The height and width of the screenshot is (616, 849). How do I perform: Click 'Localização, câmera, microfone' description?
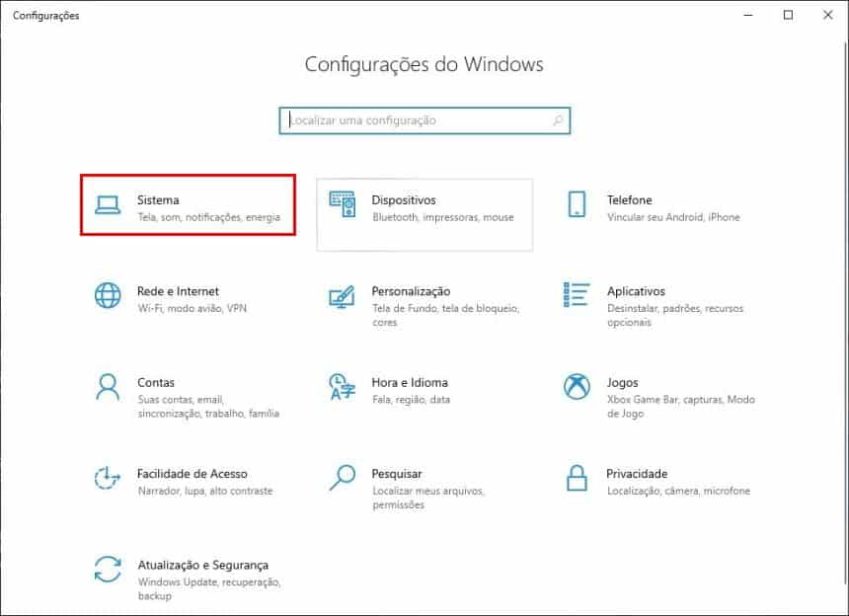coord(678,491)
